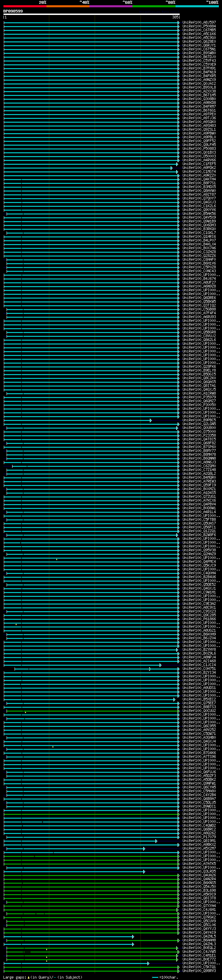Select the UniRef100_Q5KJC9 label
This screenshot has height=980, width=222.
(199, 566)
